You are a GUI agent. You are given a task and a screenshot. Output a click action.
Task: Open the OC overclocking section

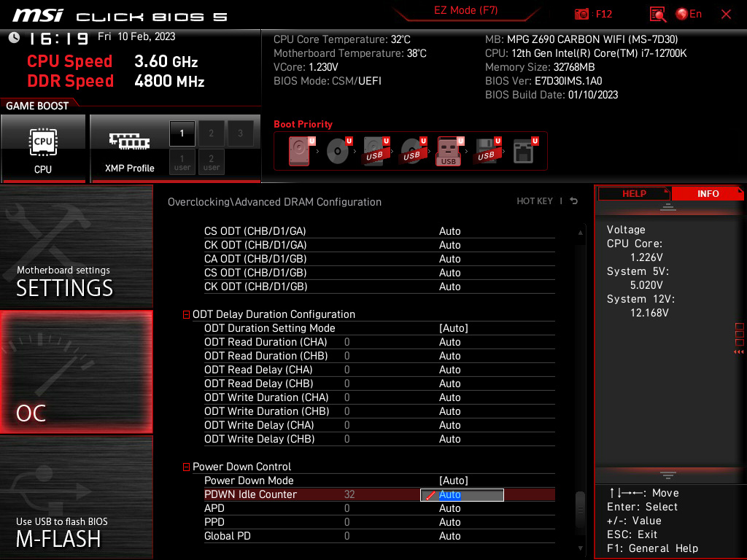tap(76, 373)
